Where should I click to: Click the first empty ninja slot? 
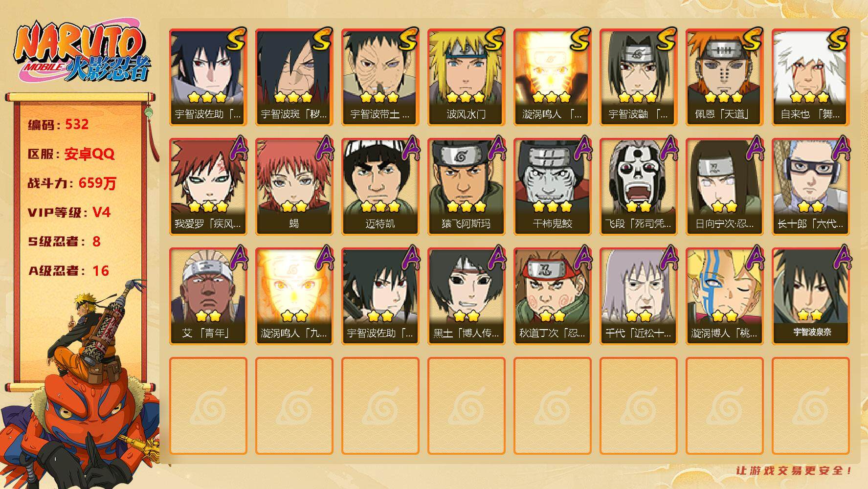click(208, 406)
